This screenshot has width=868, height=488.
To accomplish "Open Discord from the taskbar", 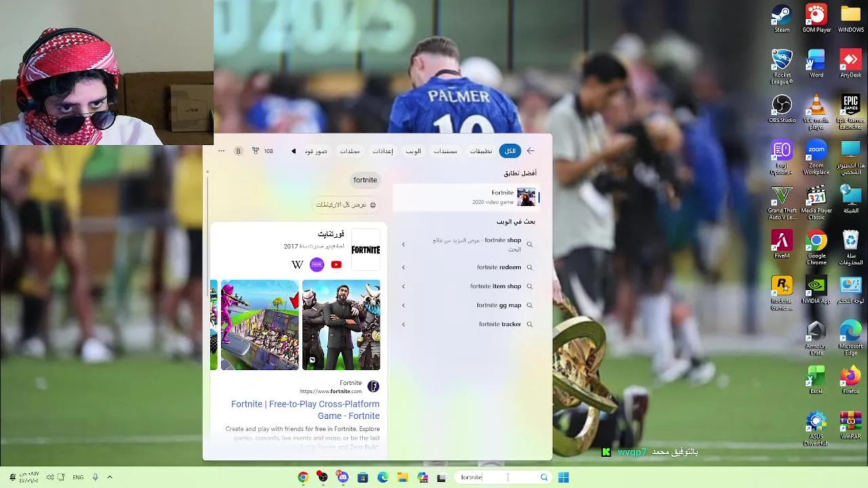I will tap(342, 477).
